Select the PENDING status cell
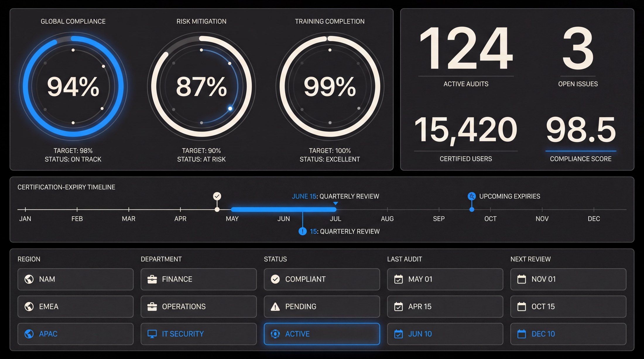Image resolution: width=644 pixels, height=359 pixels. 322,306
